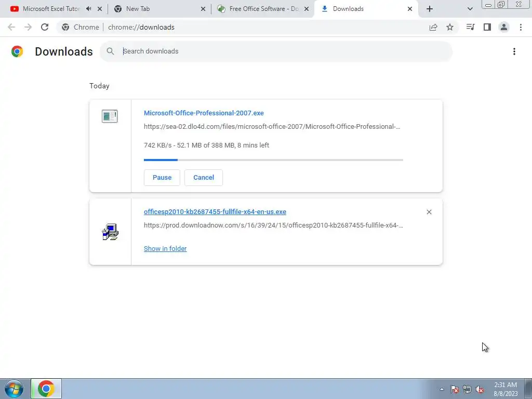Share this page via the share icon

pyautogui.click(x=433, y=27)
